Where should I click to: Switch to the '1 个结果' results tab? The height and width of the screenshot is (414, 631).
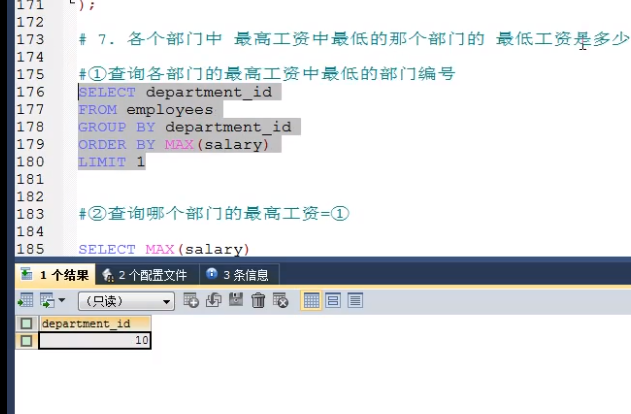tap(55, 275)
